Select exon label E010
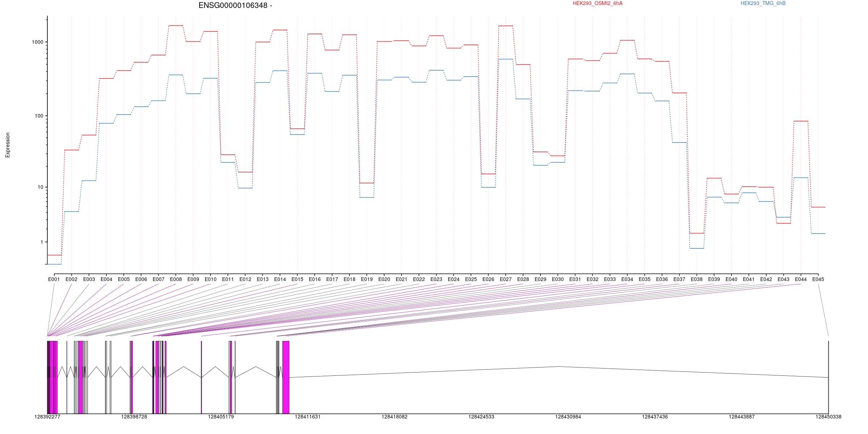Screen dimensions: 868x434 pyautogui.click(x=210, y=279)
